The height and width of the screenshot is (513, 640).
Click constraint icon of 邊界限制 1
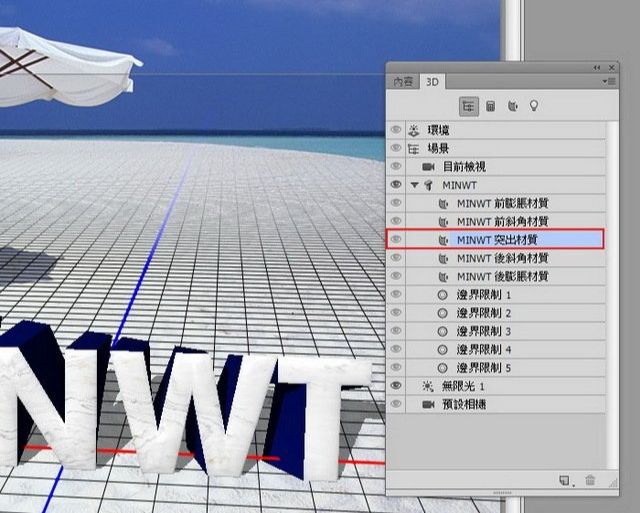tap(442, 295)
